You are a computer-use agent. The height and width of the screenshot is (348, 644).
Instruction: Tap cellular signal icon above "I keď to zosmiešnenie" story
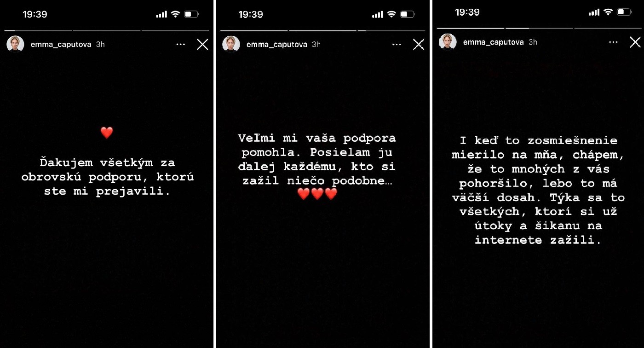[594, 12]
